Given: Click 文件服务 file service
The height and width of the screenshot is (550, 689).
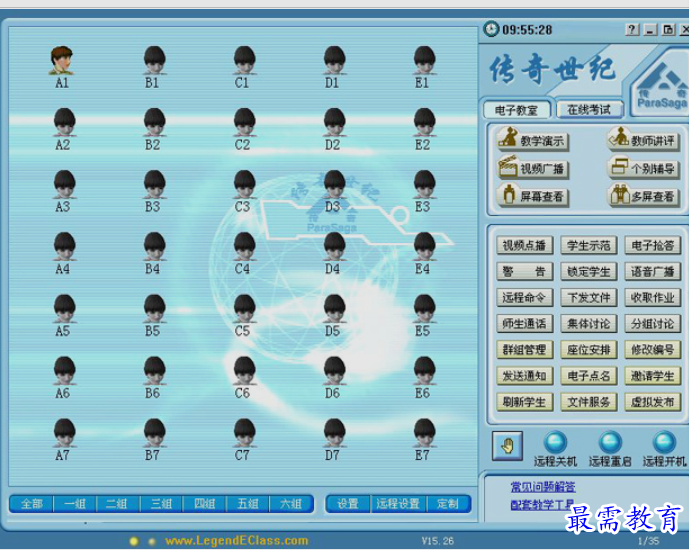Looking at the screenshot, I should (589, 402).
